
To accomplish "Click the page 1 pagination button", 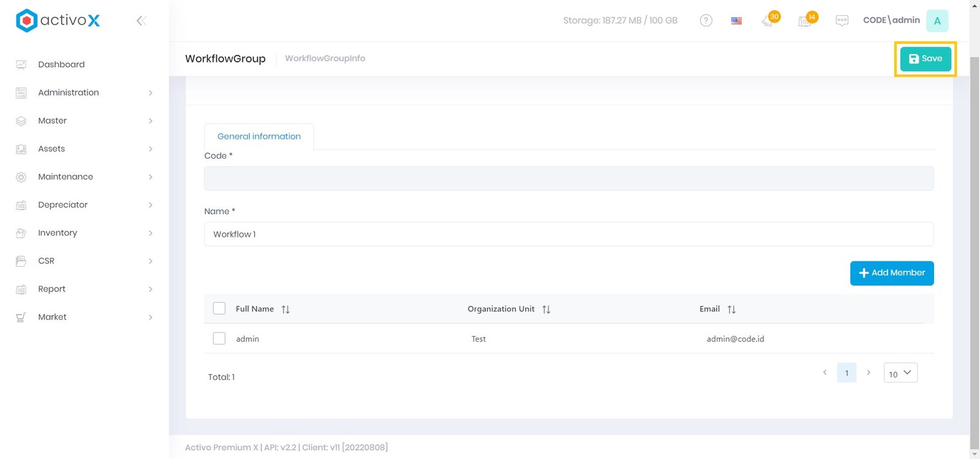I will coord(846,373).
